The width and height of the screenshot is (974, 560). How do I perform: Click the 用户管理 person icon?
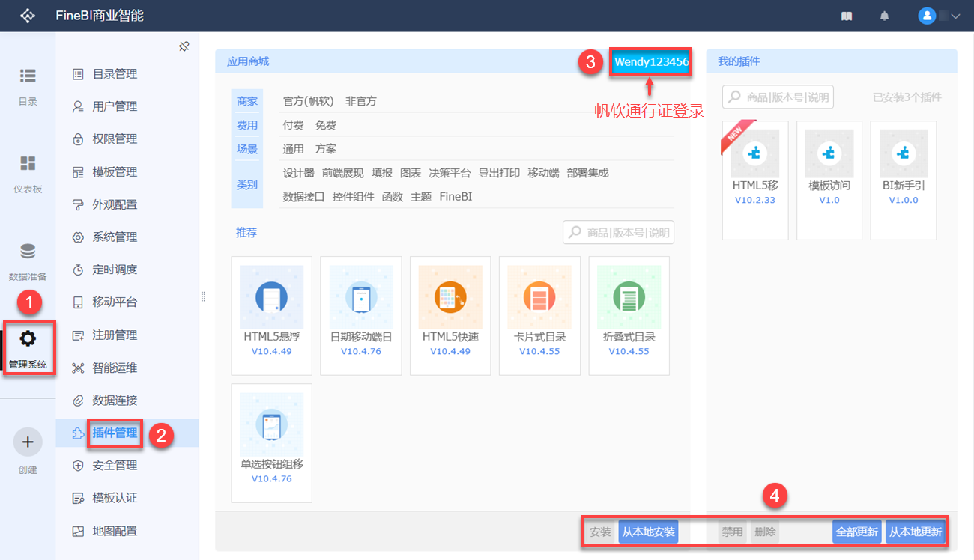78,106
